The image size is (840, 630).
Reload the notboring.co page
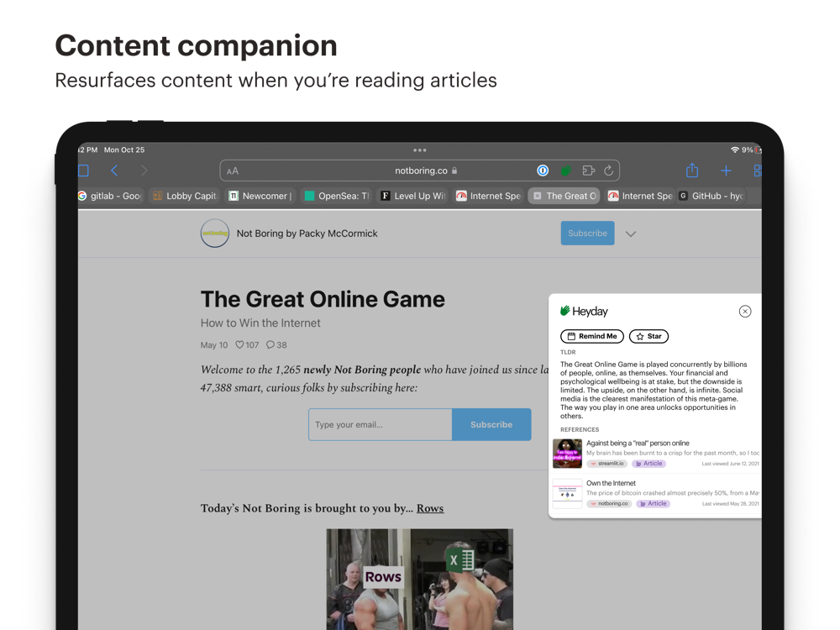pos(608,171)
